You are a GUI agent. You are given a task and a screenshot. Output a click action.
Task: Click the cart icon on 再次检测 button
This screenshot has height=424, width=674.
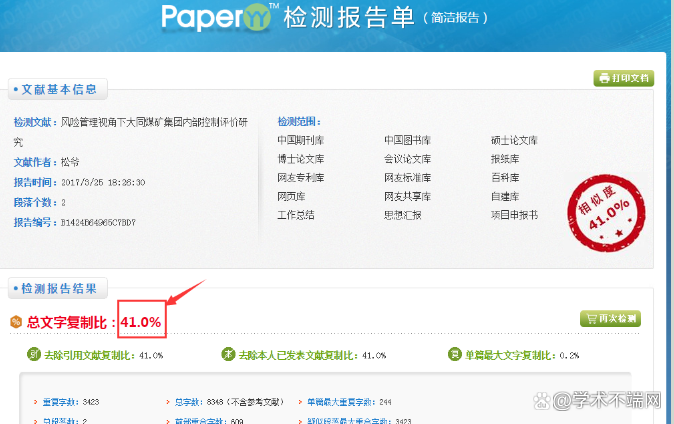click(591, 319)
